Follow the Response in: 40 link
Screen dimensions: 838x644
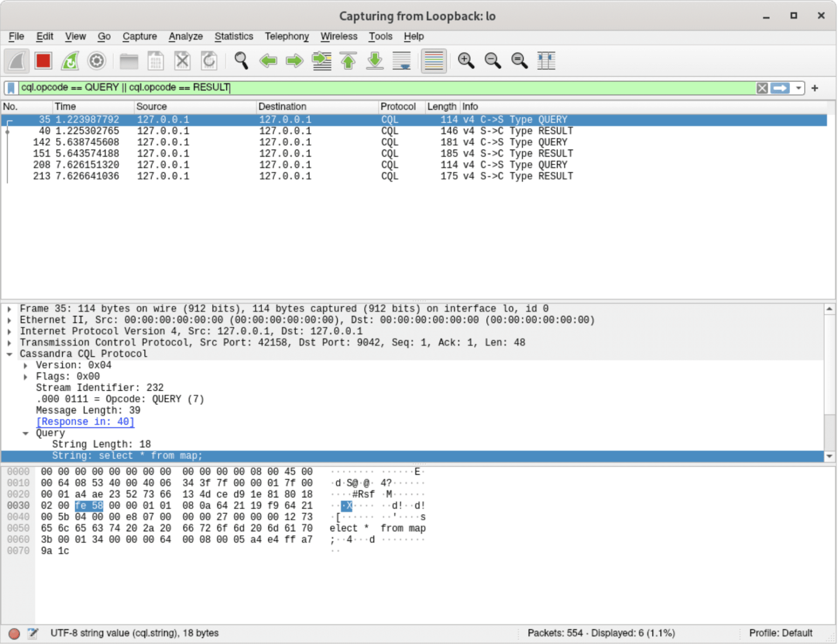coord(85,422)
